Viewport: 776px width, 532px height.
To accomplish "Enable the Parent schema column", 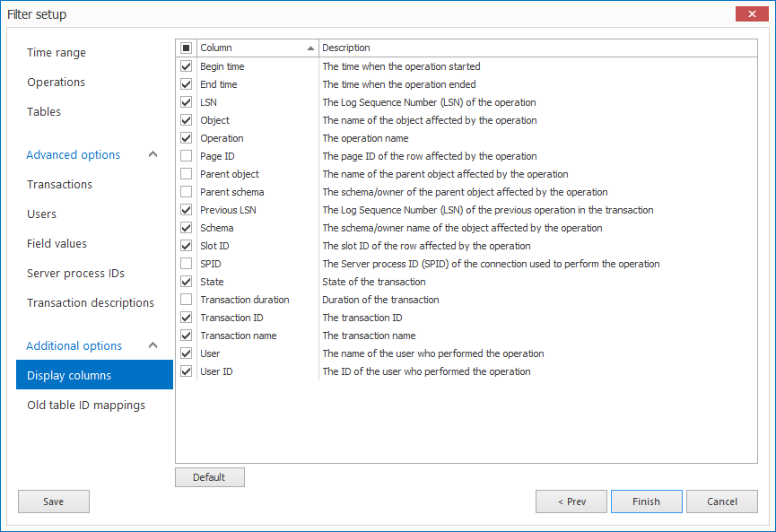I will tap(185, 192).
